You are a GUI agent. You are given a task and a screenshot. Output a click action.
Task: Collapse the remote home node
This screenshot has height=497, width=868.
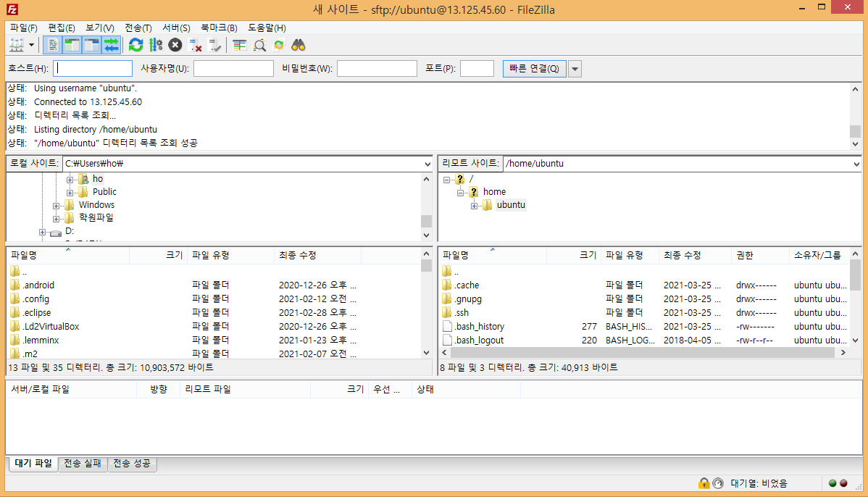(x=460, y=193)
